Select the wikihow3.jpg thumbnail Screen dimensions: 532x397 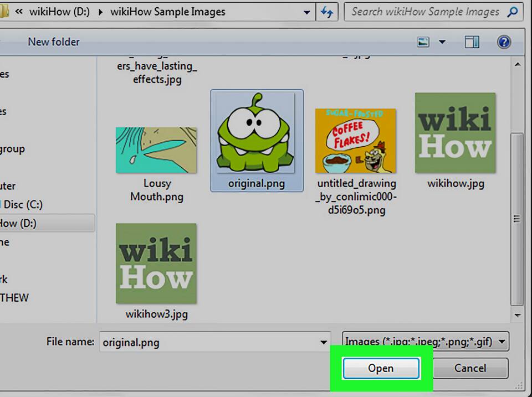[x=156, y=264]
